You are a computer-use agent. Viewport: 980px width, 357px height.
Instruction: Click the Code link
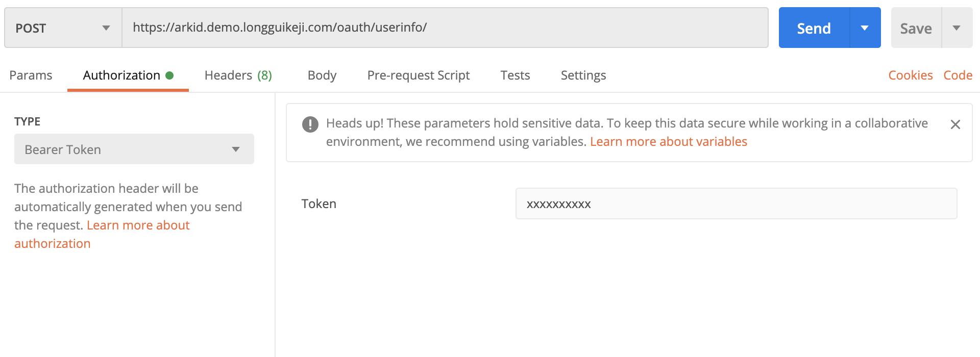[x=958, y=75]
